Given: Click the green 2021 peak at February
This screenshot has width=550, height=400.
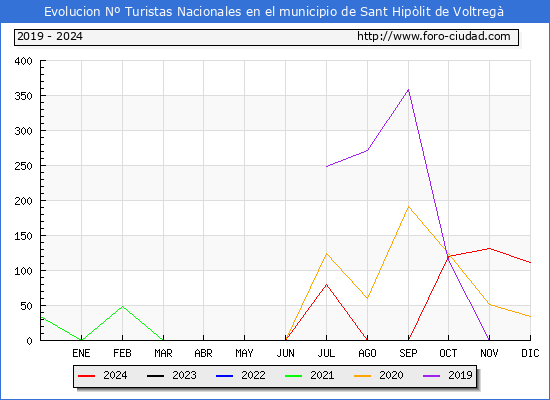Looking at the screenshot, I should [122, 307].
